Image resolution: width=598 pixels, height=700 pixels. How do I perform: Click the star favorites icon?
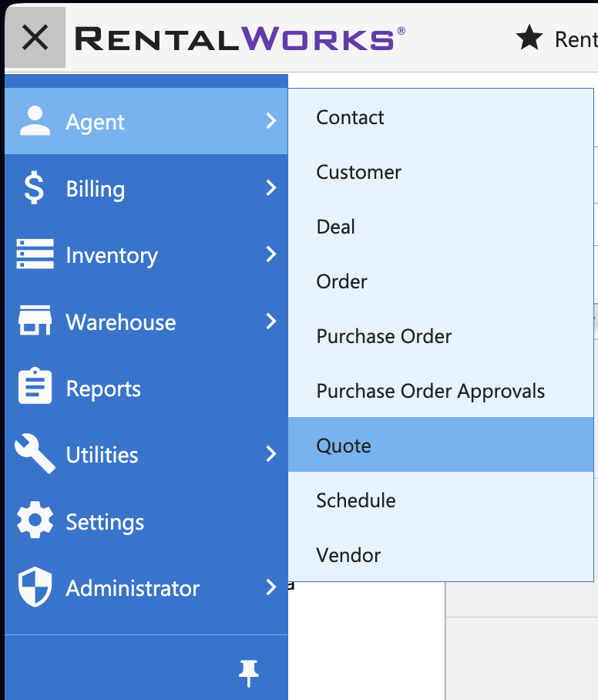click(x=529, y=38)
